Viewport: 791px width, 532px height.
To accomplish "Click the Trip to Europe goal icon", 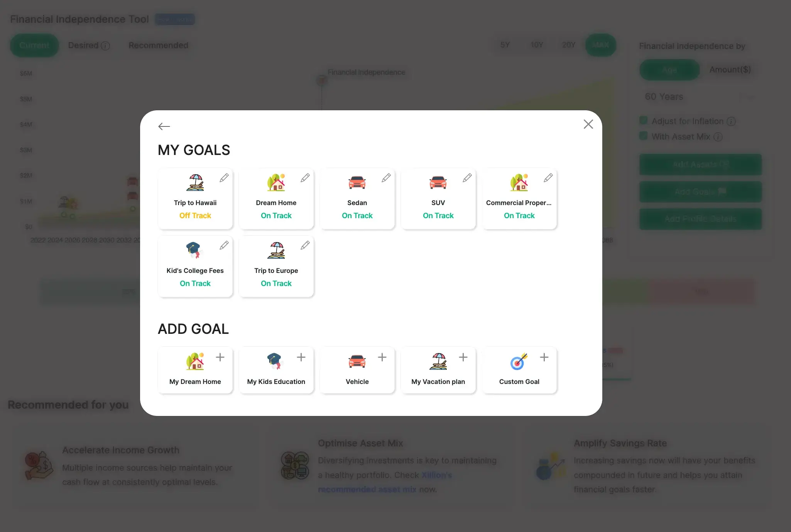I will [x=276, y=250].
